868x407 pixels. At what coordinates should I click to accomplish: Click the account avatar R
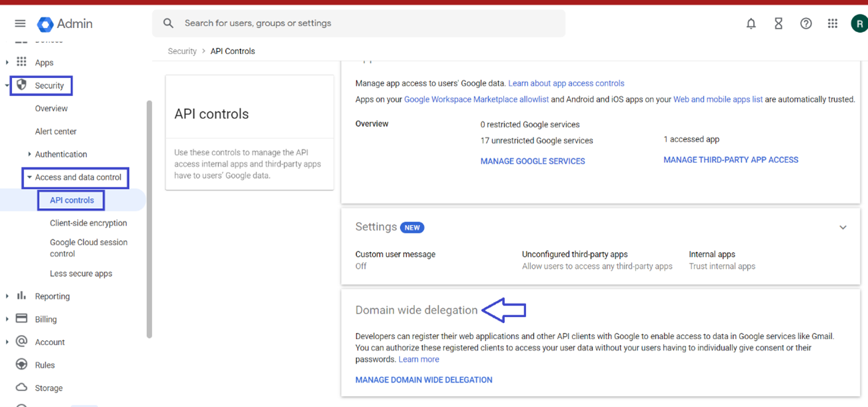[859, 23]
